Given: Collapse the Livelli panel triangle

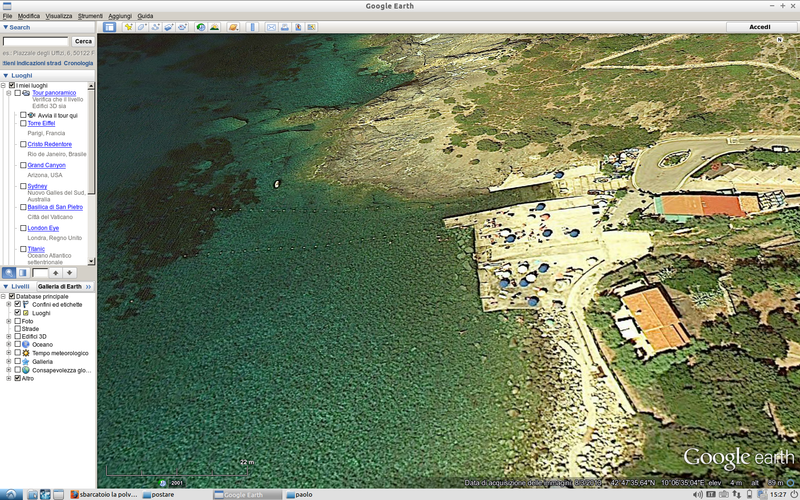Looking at the screenshot, I should coord(6,286).
